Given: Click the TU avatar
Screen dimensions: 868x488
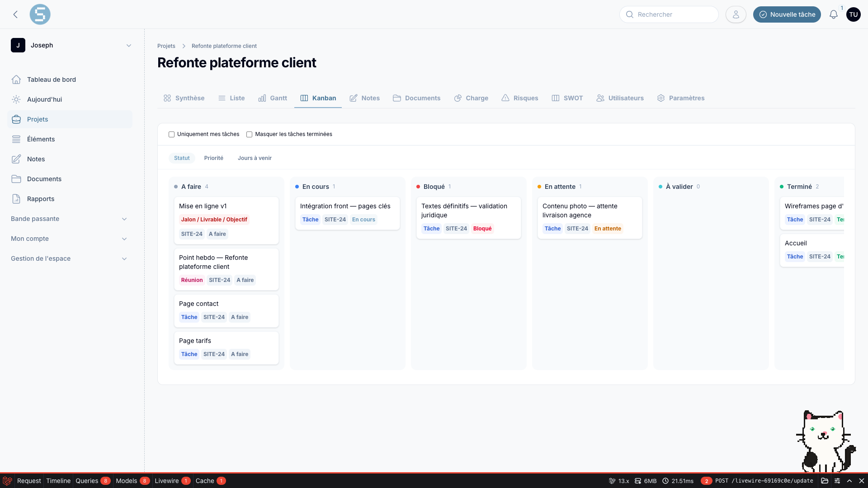Looking at the screenshot, I should pyautogui.click(x=853, y=14).
